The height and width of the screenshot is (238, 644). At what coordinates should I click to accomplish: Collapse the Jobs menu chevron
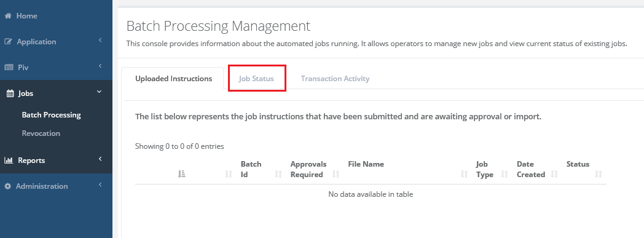99,92
